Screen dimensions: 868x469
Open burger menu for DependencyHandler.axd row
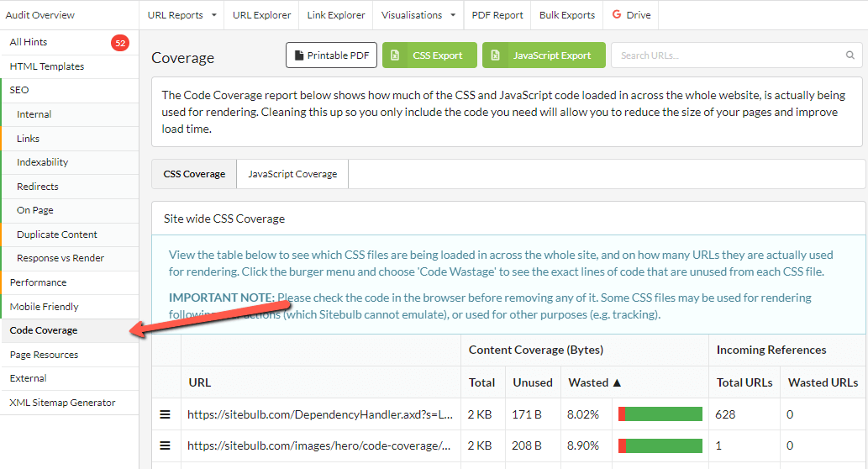tap(165, 414)
